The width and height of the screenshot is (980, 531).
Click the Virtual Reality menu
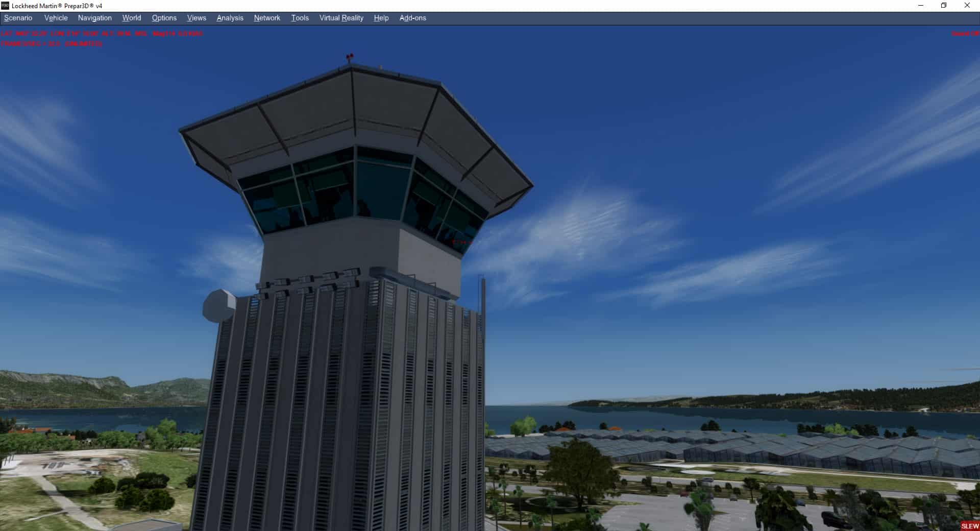coord(341,18)
